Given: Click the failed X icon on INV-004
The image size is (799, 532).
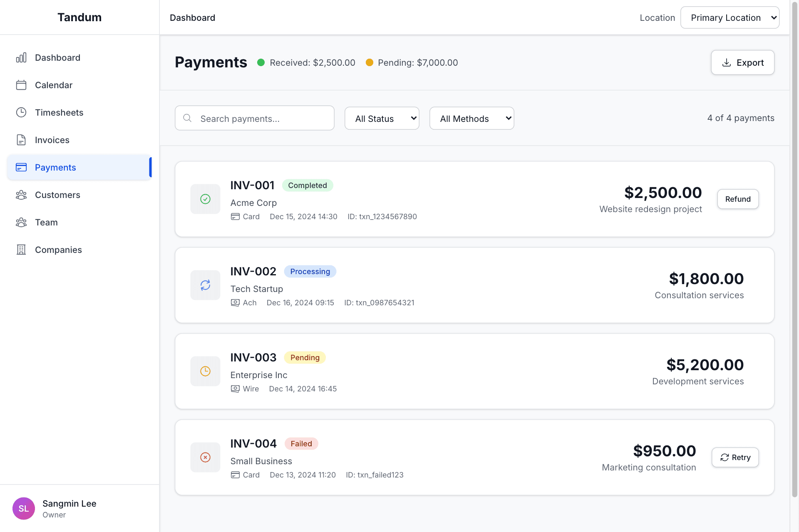Looking at the screenshot, I should (205, 458).
